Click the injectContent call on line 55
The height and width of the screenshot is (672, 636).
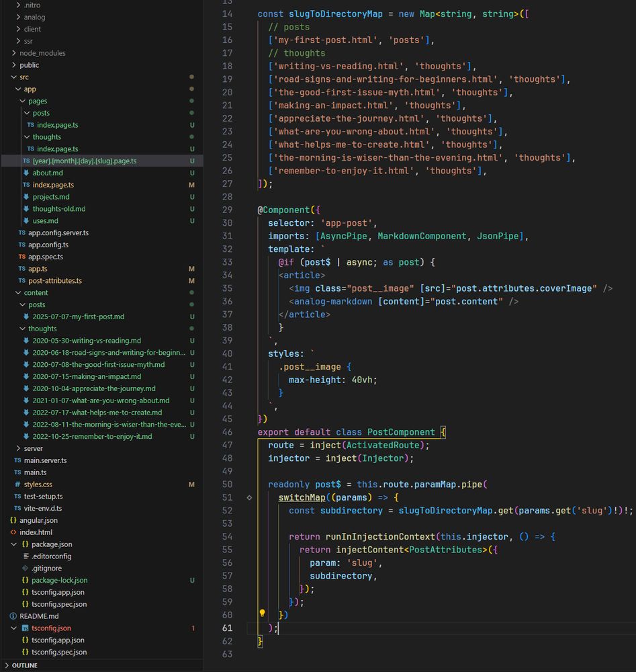pos(370,550)
